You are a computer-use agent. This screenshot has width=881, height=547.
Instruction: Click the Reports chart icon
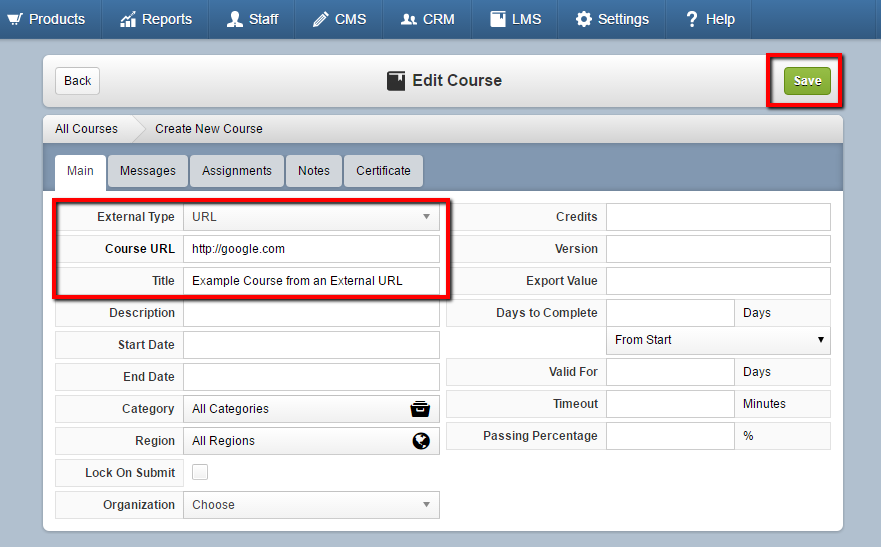(x=128, y=19)
